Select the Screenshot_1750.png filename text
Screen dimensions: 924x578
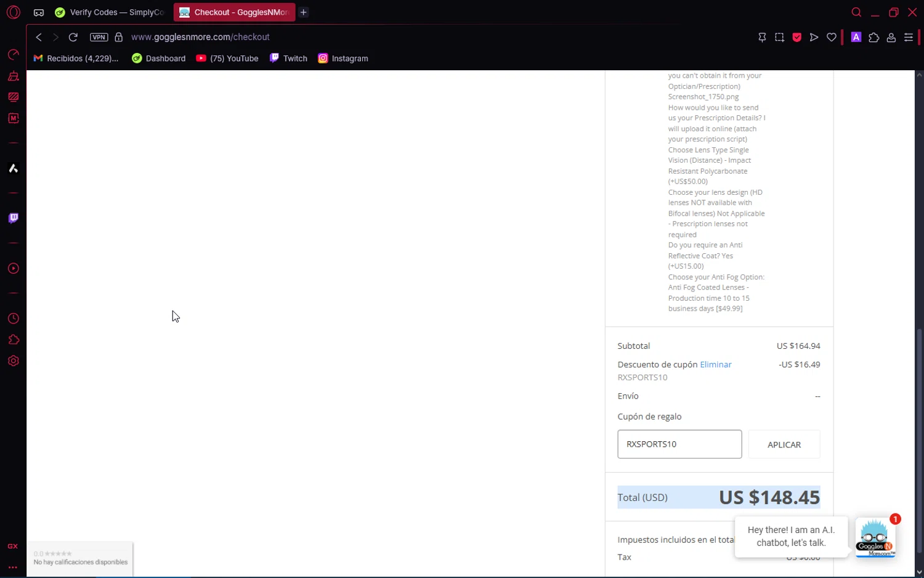click(703, 97)
